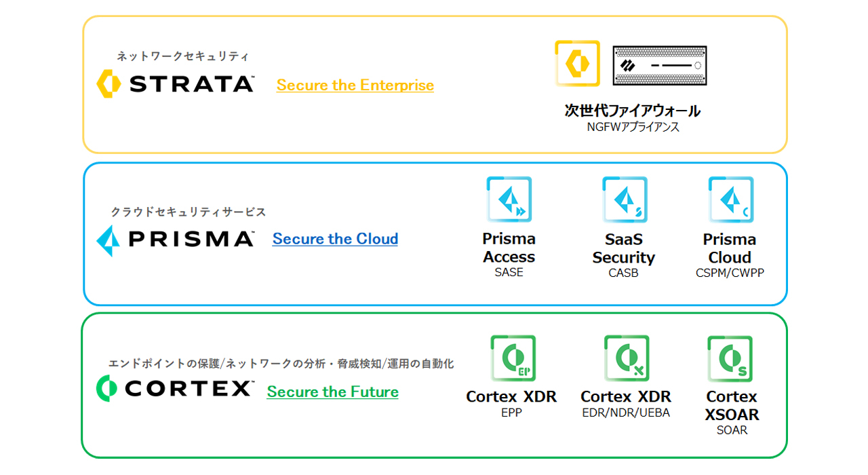Select the SaaS Security icon
Image resolution: width=868 pixels, height=475 pixels.
(625, 199)
